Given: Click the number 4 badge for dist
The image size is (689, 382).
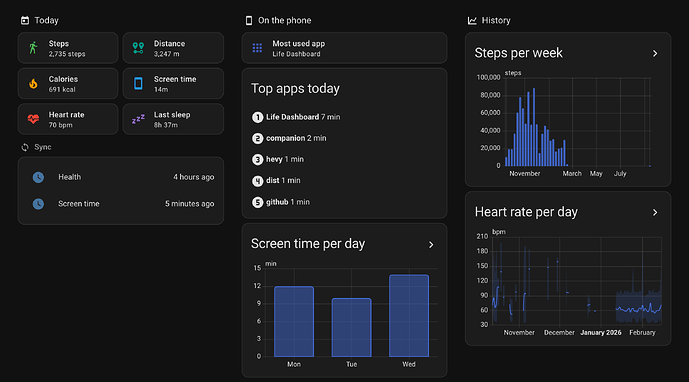Looking at the screenshot, I should click(x=257, y=181).
